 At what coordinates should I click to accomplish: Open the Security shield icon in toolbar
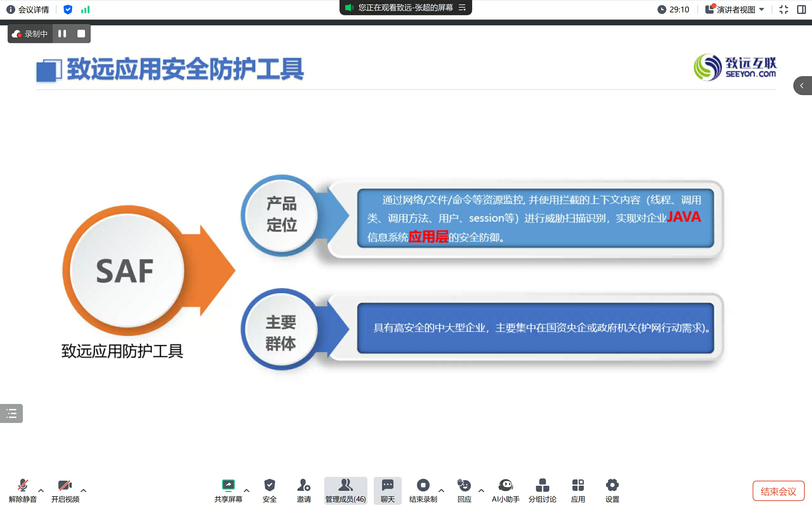pyautogui.click(x=269, y=490)
